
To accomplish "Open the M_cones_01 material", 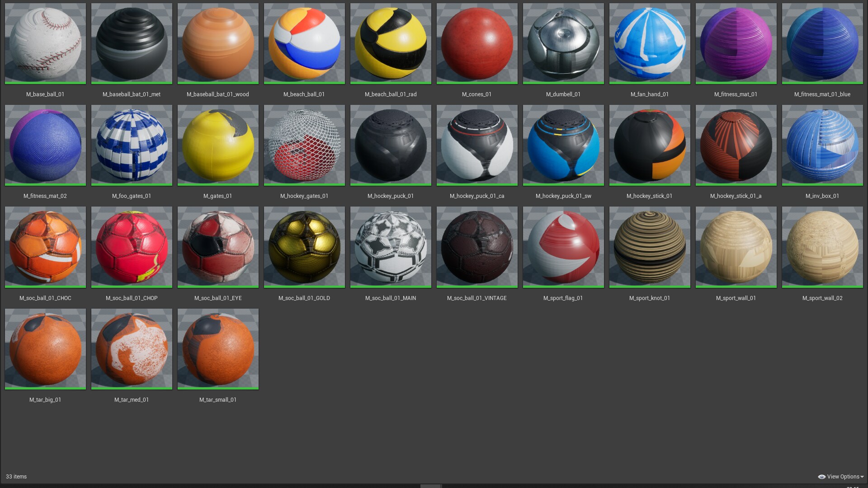I will pyautogui.click(x=476, y=43).
